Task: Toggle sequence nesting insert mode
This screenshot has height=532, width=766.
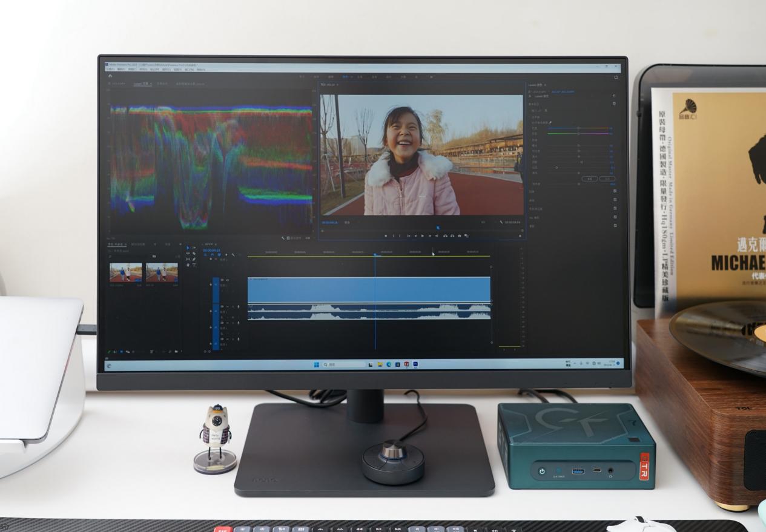Action: (205, 255)
